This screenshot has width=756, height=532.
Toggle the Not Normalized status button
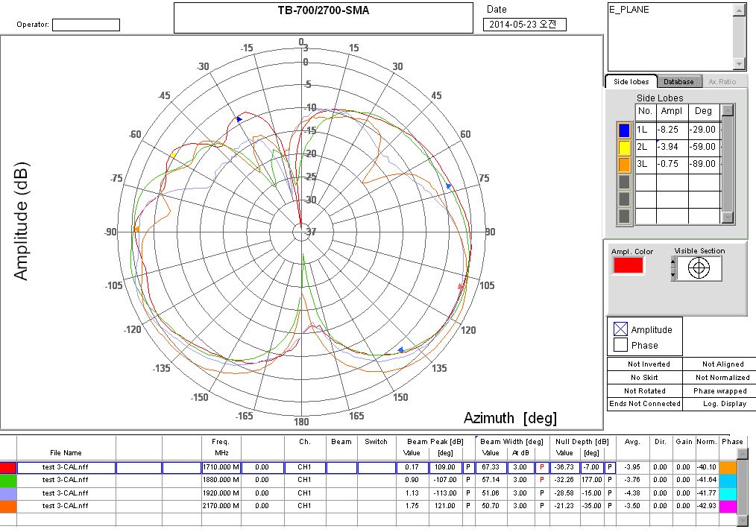pyautogui.click(x=719, y=377)
